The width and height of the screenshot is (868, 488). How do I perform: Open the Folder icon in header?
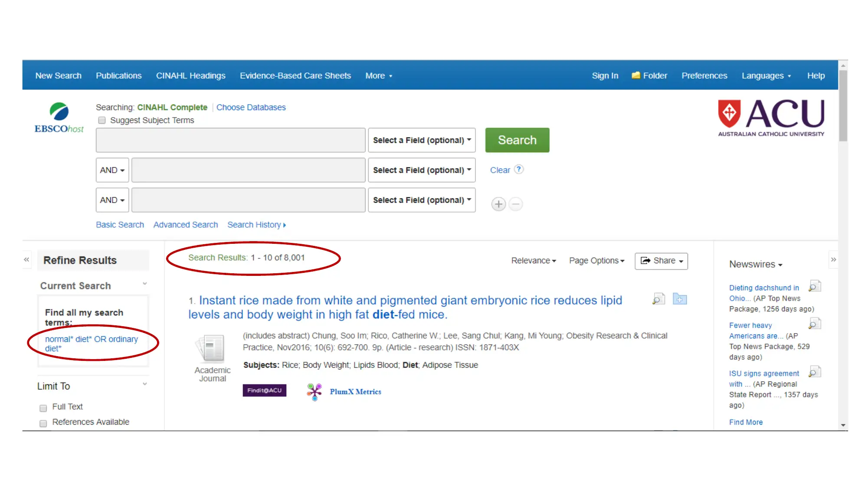(x=636, y=75)
